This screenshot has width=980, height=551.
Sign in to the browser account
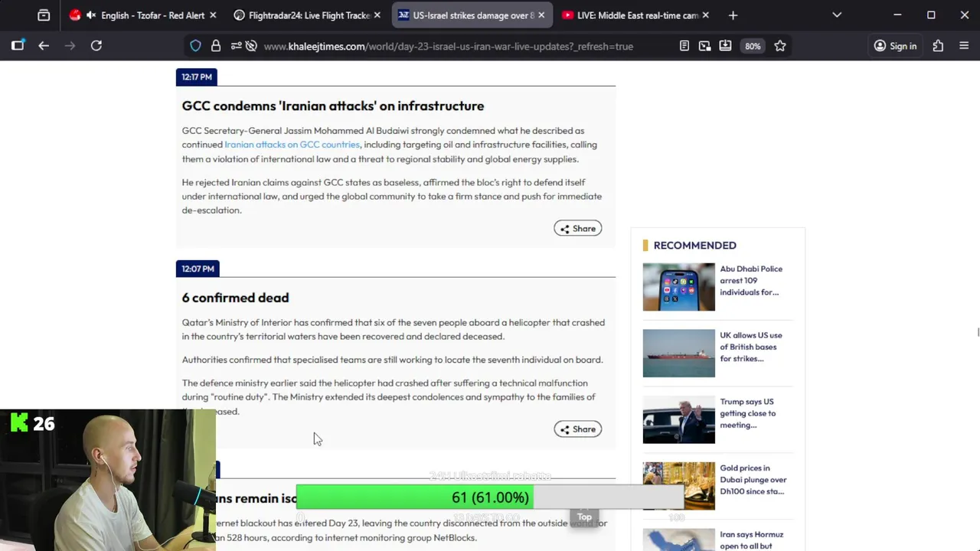895,46
